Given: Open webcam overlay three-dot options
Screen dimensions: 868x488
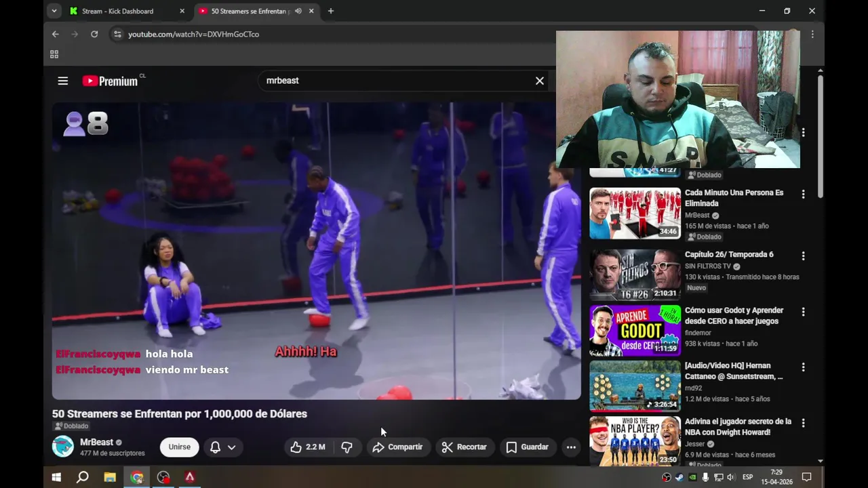Looking at the screenshot, I should point(803,132).
